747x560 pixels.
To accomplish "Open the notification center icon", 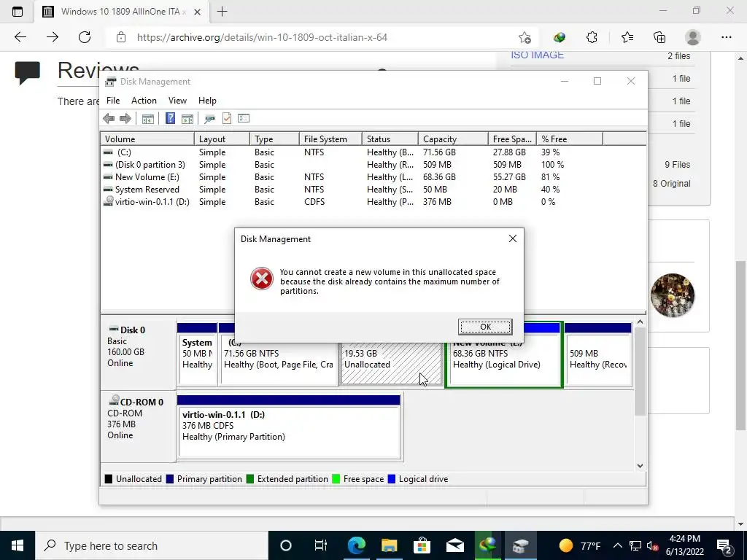I will tap(724, 545).
